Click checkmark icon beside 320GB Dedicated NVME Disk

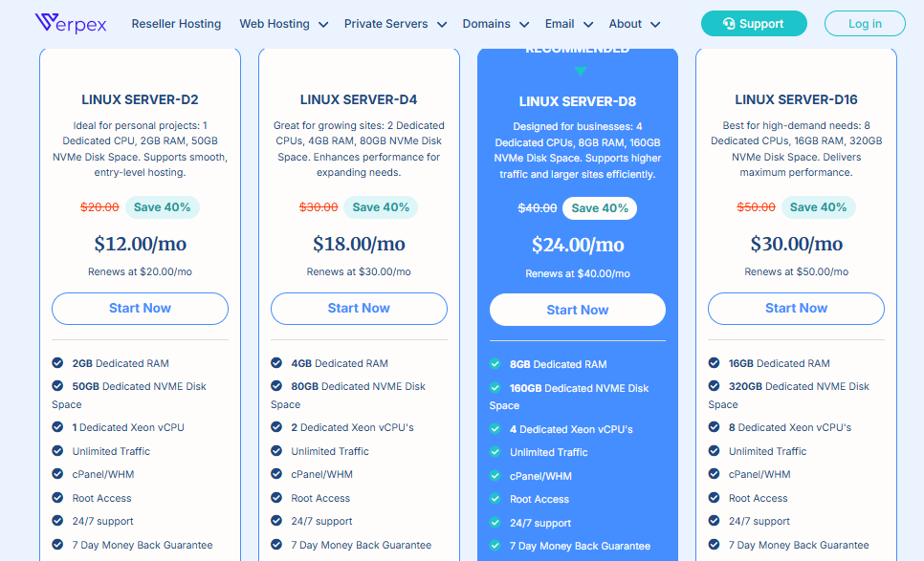715,385
